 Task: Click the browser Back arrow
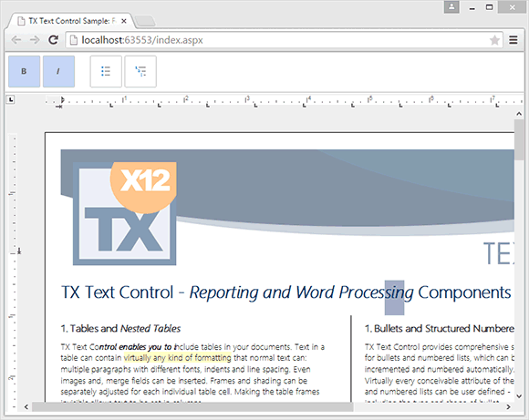tap(16, 40)
